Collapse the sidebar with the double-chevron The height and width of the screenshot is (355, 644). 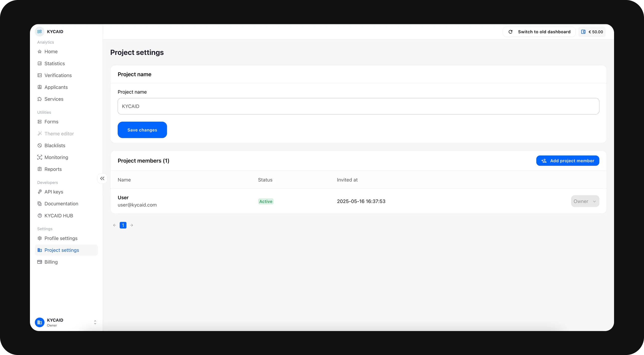point(102,178)
